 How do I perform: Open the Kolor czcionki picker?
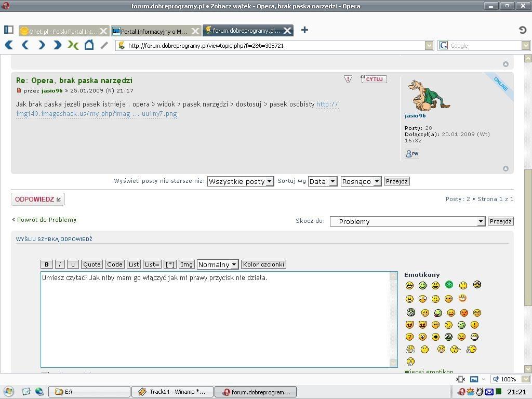click(263, 264)
